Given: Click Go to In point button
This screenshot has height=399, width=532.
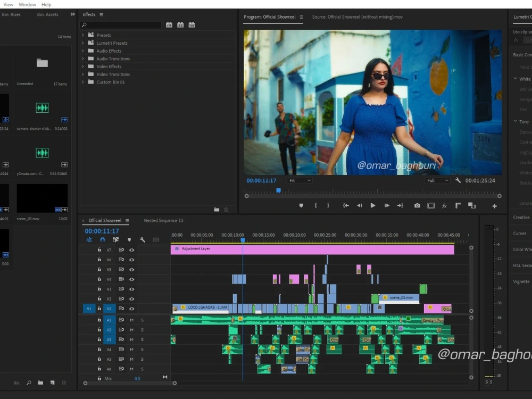Looking at the screenshot, I should 346,205.
